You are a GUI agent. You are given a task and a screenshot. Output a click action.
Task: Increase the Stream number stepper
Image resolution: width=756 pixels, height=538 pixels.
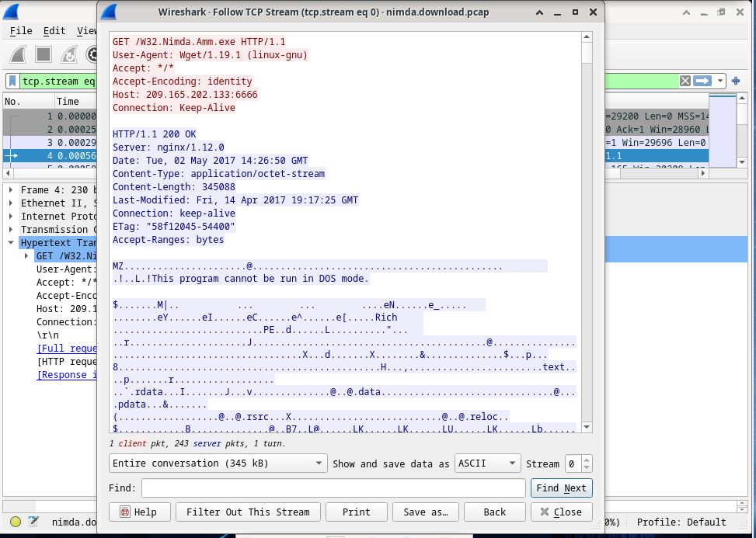click(x=587, y=460)
